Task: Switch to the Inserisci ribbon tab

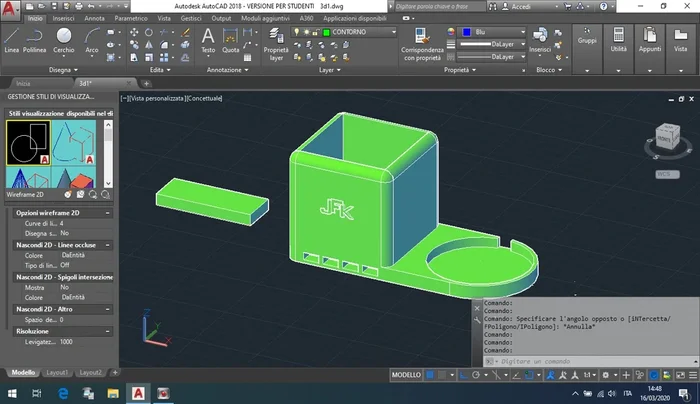Action: [x=63, y=18]
